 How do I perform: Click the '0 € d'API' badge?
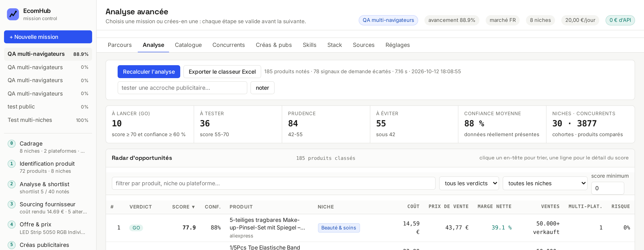620,20
